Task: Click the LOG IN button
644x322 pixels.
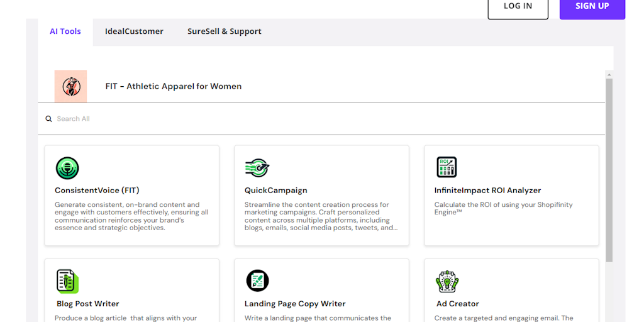Action: [x=518, y=6]
